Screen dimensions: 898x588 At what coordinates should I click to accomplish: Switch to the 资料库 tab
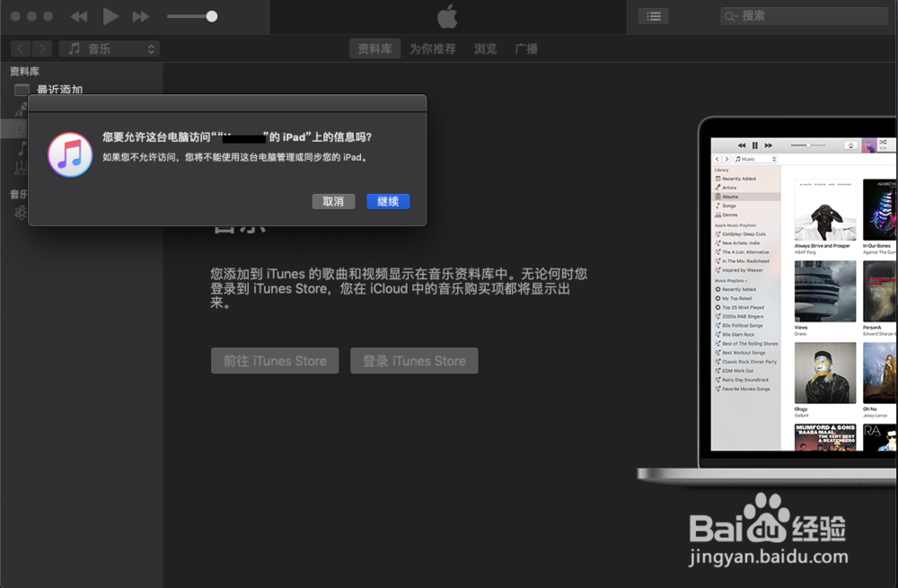374,48
